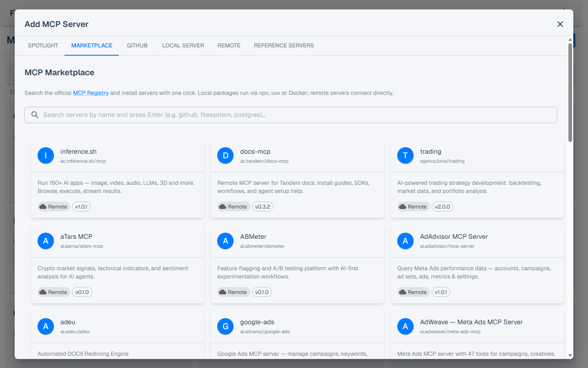Image resolution: width=588 pixels, height=368 pixels.
Task: Click the Remote cloud chip on aTars MCP
Action: (x=53, y=292)
